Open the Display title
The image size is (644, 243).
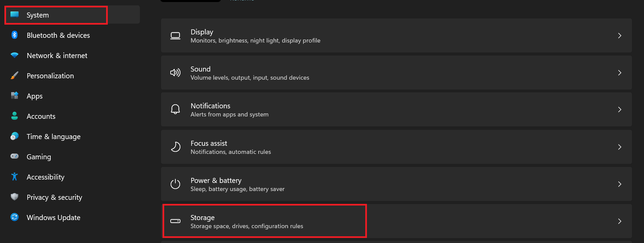202,32
